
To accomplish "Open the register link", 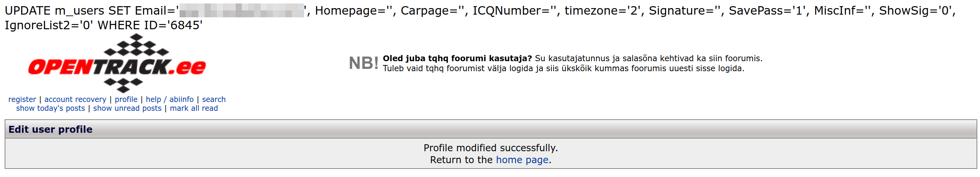I will [22, 99].
